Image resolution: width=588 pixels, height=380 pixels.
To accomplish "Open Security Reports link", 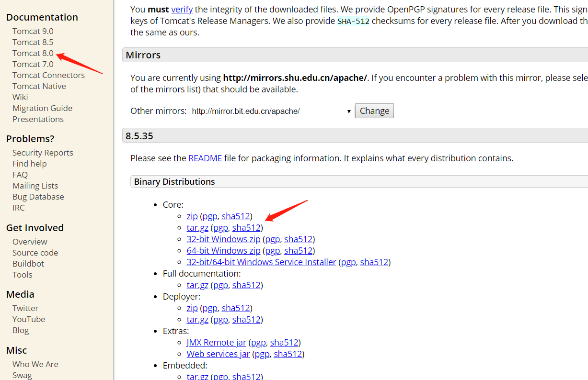I will 43,153.
